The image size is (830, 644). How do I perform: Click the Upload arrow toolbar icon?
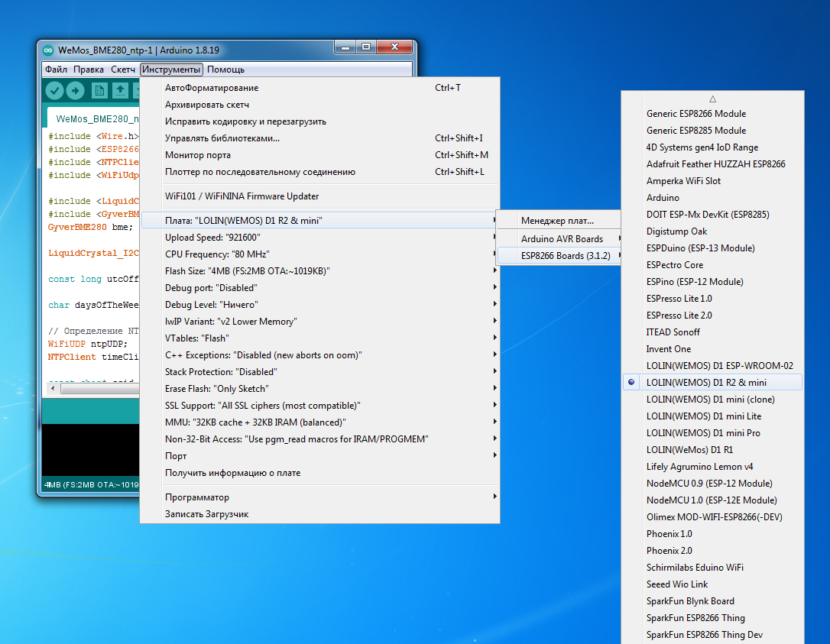[75, 91]
